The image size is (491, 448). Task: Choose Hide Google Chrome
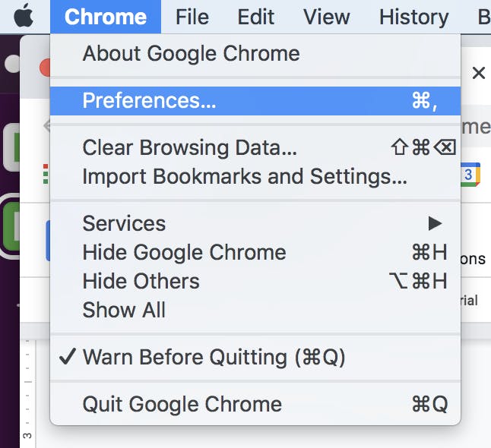[x=185, y=252]
